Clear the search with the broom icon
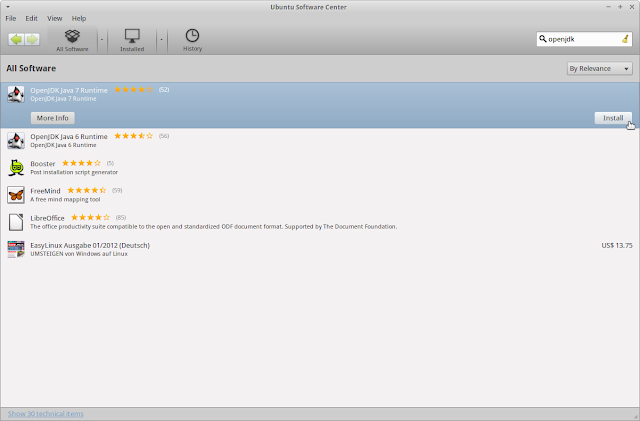 coord(625,39)
